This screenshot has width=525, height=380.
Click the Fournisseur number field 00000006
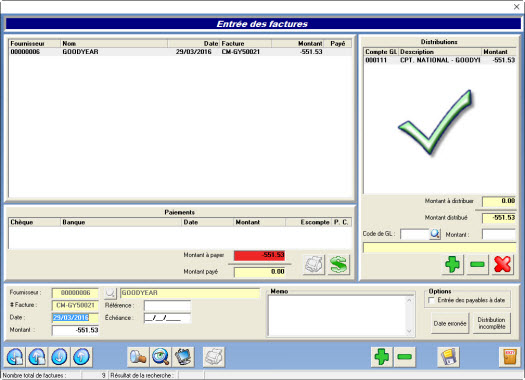(x=75, y=293)
